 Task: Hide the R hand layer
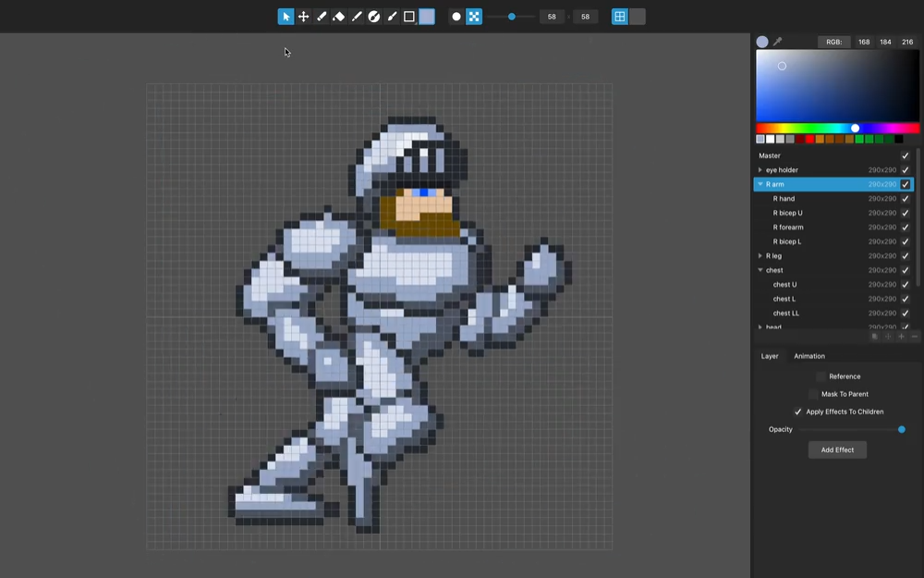coord(906,199)
